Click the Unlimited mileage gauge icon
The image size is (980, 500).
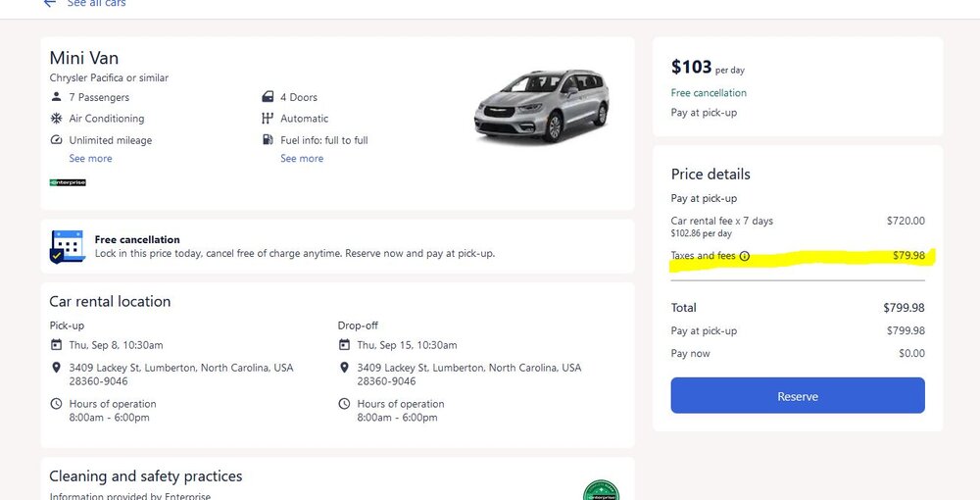coord(56,140)
